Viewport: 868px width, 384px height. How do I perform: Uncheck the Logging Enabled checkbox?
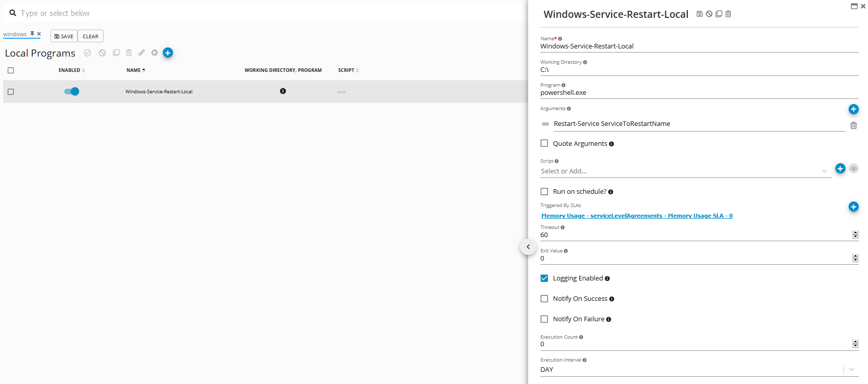pos(544,278)
